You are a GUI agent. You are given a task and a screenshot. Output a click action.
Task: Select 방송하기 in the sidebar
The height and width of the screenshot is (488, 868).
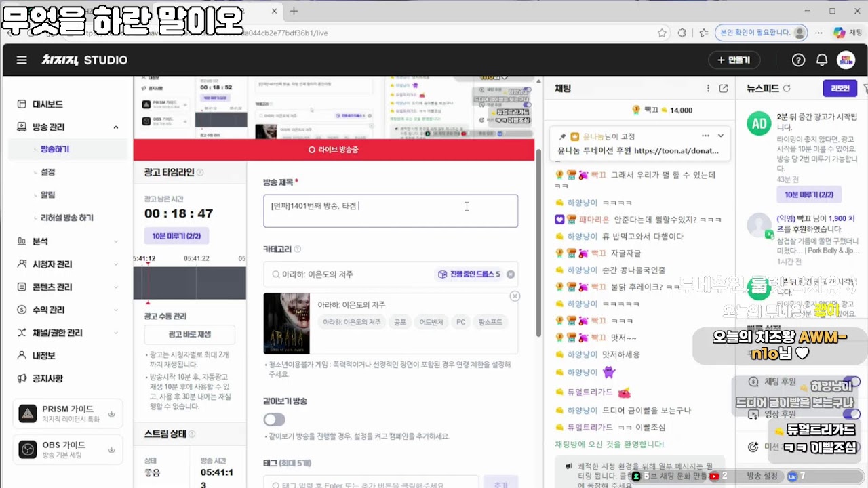point(66,149)
